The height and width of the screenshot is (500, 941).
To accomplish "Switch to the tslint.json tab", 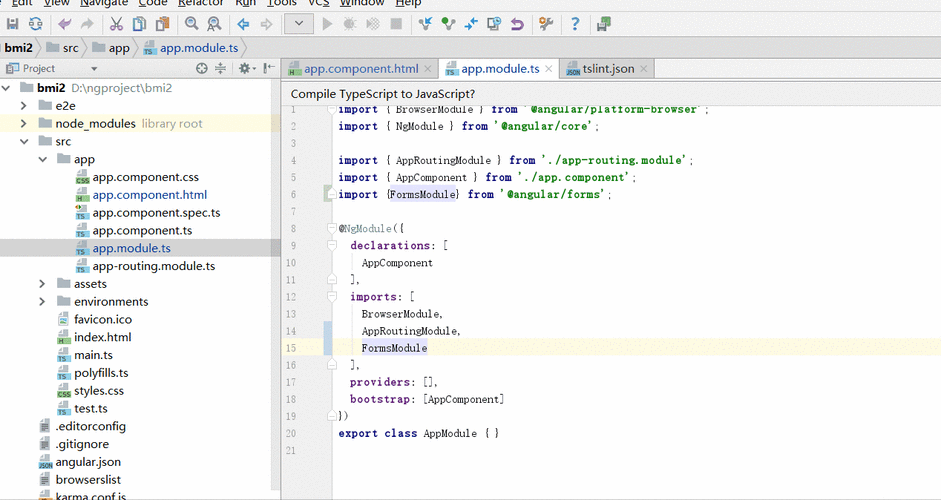I will pos(608,69).
